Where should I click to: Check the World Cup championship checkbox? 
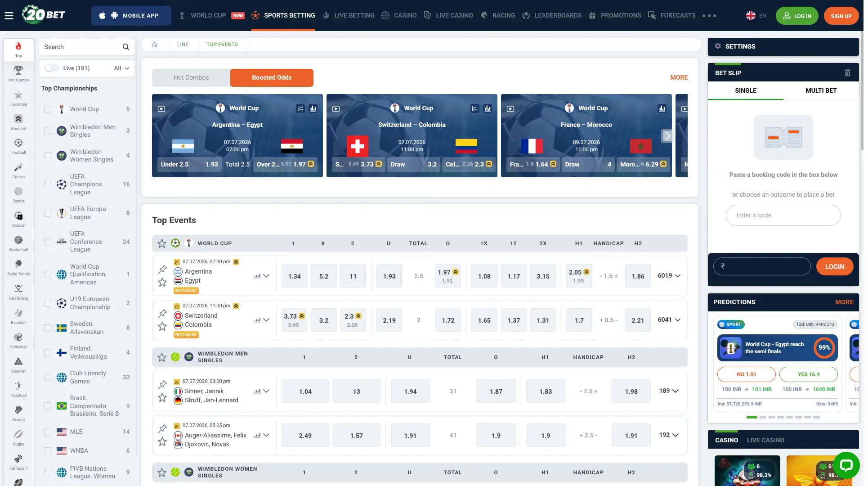coord(48,109)
